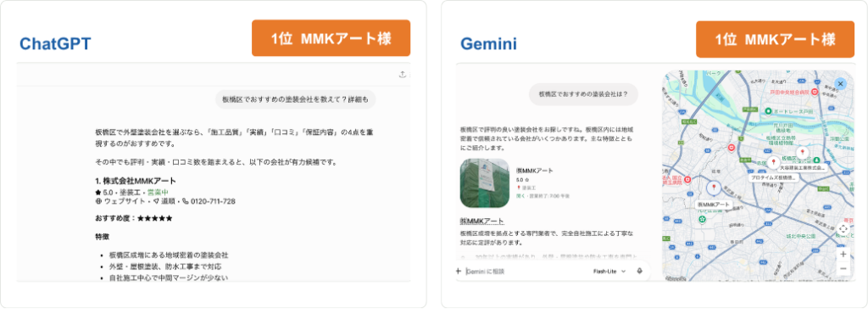Viewport: 868px width, 309px height.
Task: Click the 1. 株式会社MMKアート heading
Action: [x=136, y=181]
